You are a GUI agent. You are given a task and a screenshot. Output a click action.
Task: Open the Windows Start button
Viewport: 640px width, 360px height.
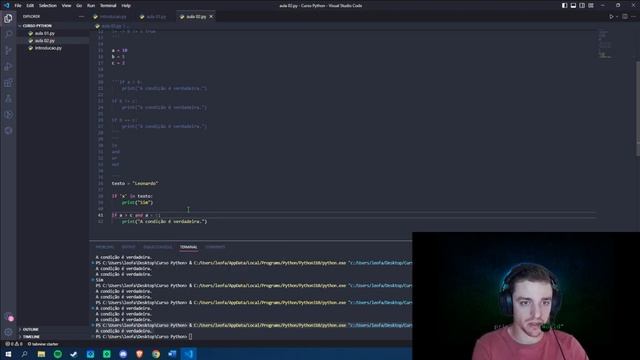click(8, 354)
